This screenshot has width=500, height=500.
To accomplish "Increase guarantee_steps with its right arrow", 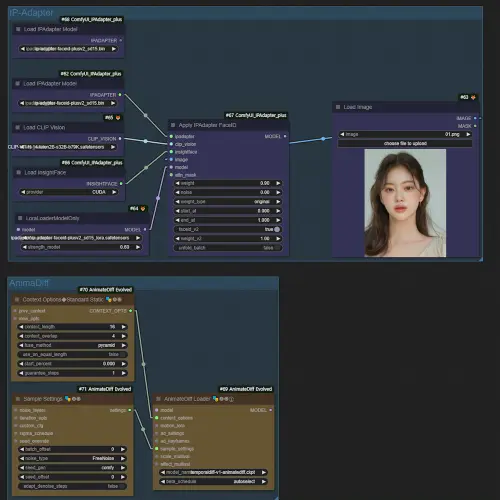I will (x=124, y=373).
